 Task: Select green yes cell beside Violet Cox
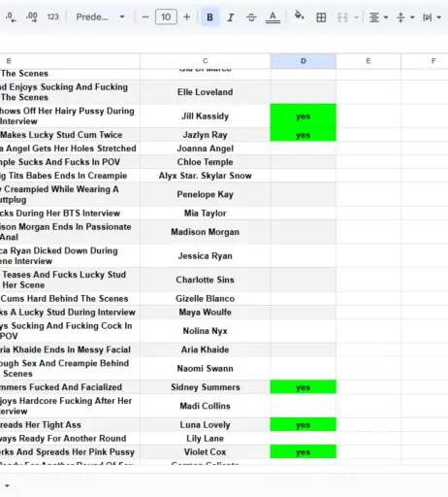tap(304, 451)
